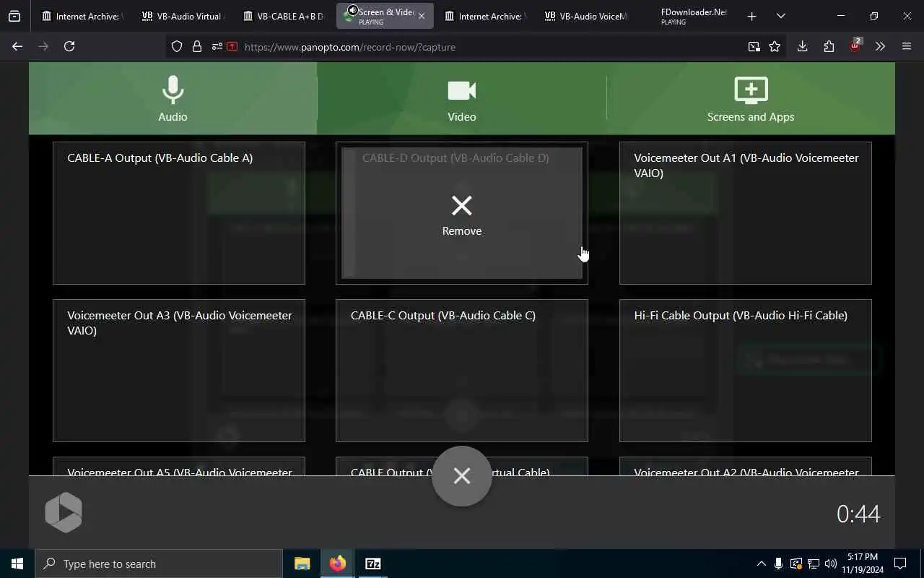Open the extensions puzzle icon
The image size is (924, 578).
click(x=829, y=46)
